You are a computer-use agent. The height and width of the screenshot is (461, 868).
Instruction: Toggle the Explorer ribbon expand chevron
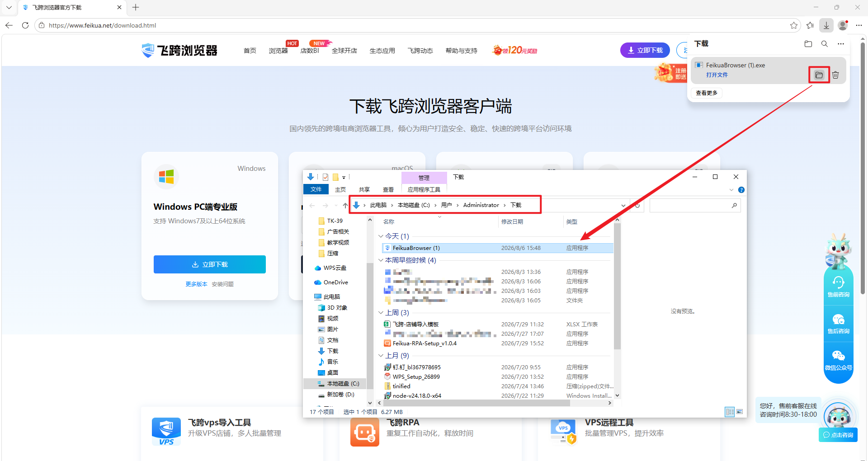pyautogui.click(x=731, y=190)
